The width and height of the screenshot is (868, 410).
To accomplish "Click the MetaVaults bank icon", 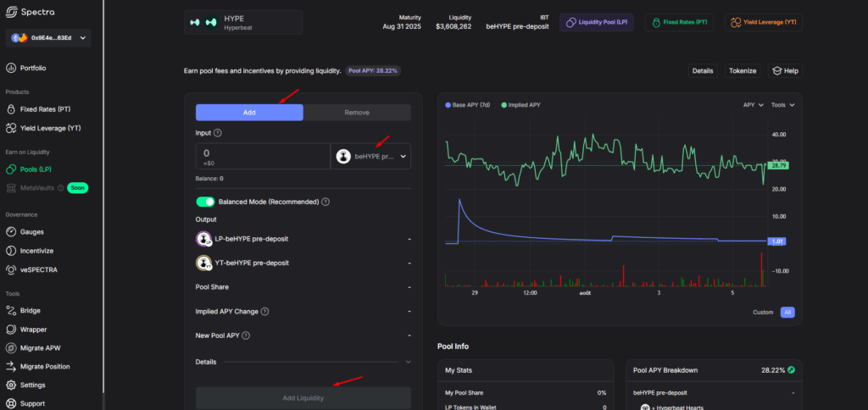I will point(10,188).
